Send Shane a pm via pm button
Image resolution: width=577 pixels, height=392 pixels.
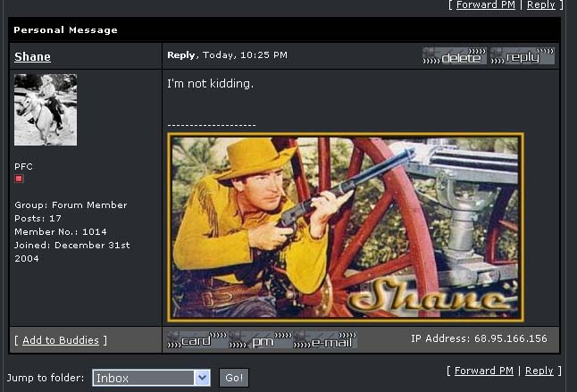(260, 340)
